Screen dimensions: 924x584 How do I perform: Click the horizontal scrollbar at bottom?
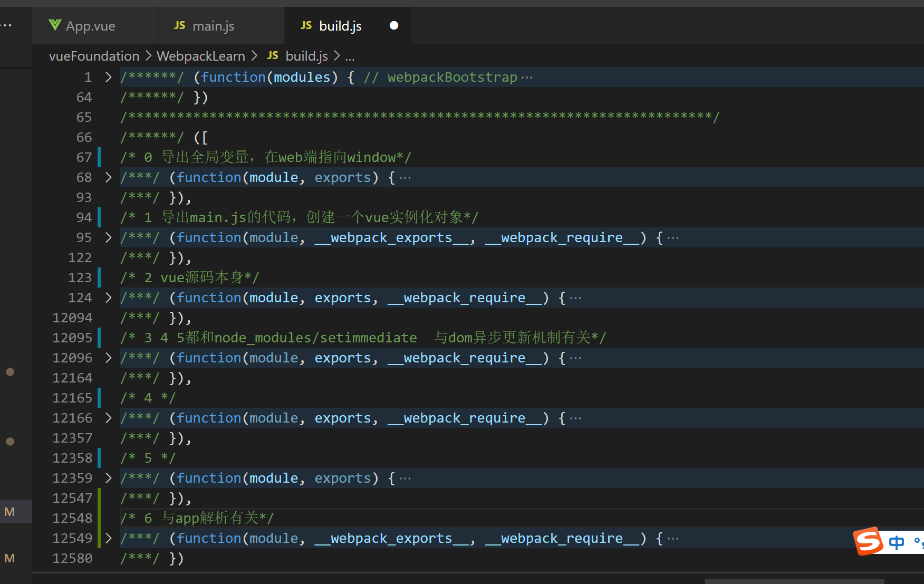794,581
